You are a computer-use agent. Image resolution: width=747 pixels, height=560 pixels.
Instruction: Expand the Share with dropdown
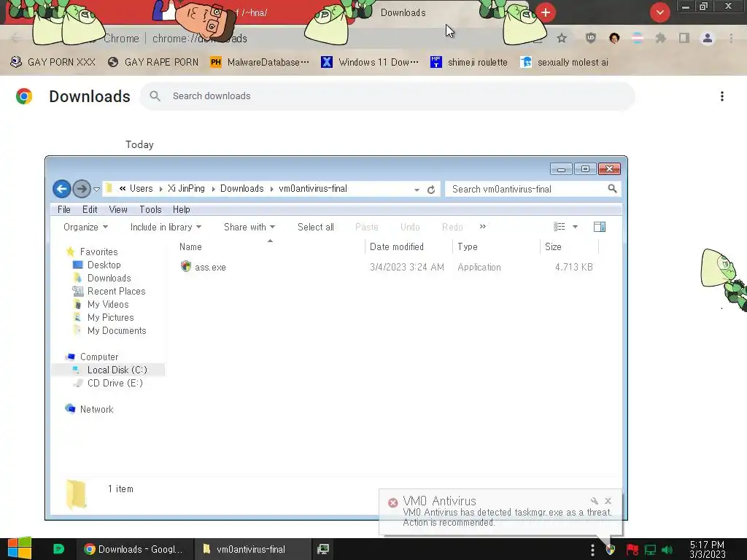click(x=249, y=227)
